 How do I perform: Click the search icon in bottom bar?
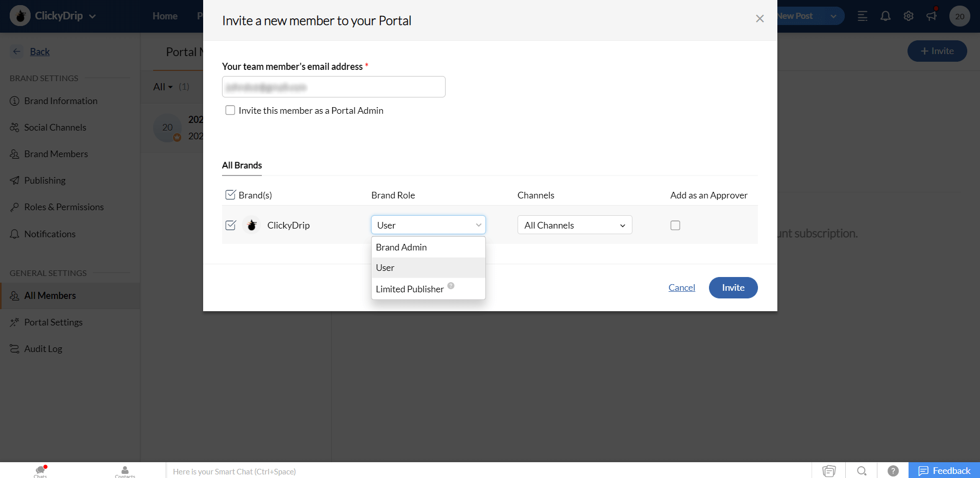[862, 471]
